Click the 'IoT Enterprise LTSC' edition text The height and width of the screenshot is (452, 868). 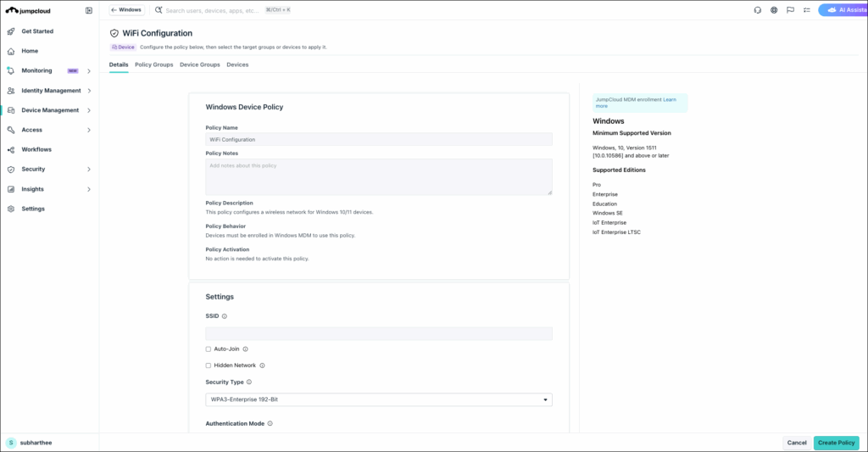click(616, 232)
